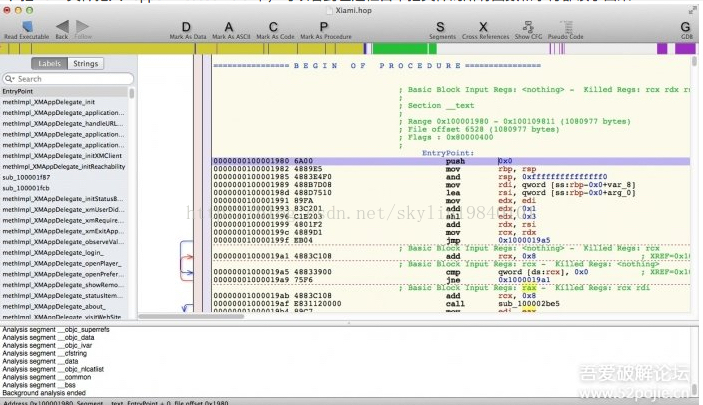Show CFG graph icon
Image resolution: width=703 pixels, height=405 pixels.
[528, 26]
